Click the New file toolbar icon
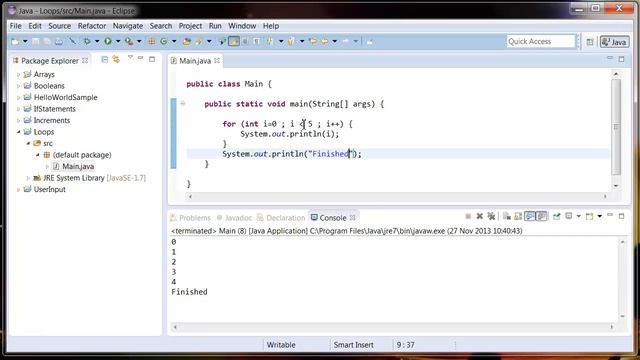This screenshot has width=640, height=360. pyautogui.click(x=15, y=41)
